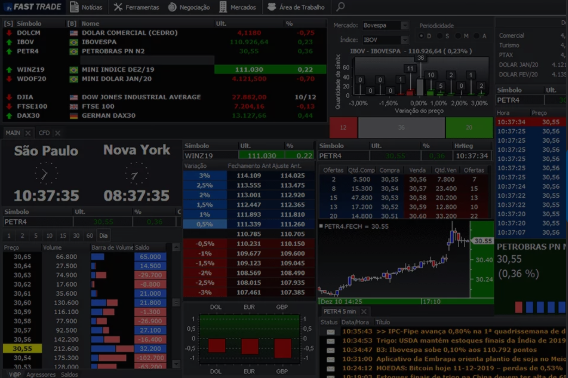
Task: Select periodicity D radio button
Action: pyautogui.click(x=421, y=36)
